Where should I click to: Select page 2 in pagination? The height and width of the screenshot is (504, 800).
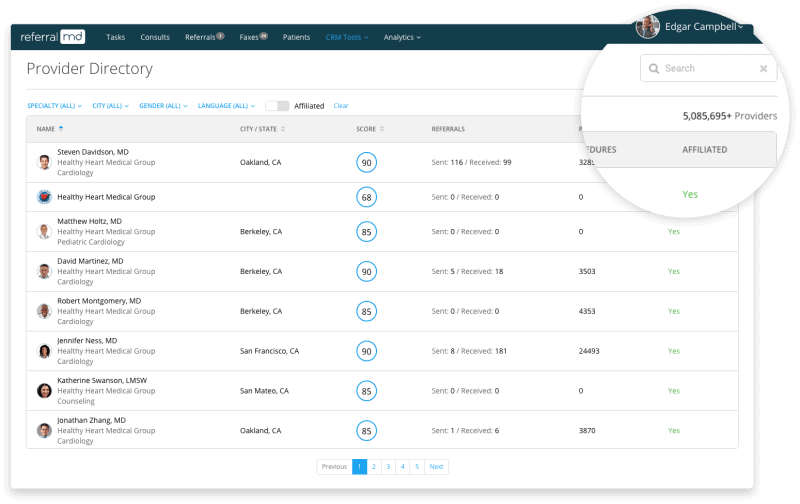374,466
